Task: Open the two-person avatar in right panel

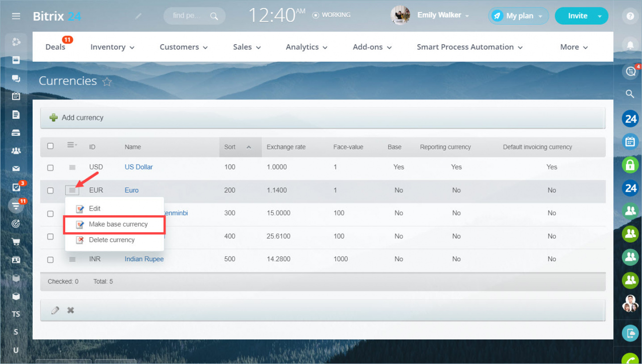Action: point(630,303)
